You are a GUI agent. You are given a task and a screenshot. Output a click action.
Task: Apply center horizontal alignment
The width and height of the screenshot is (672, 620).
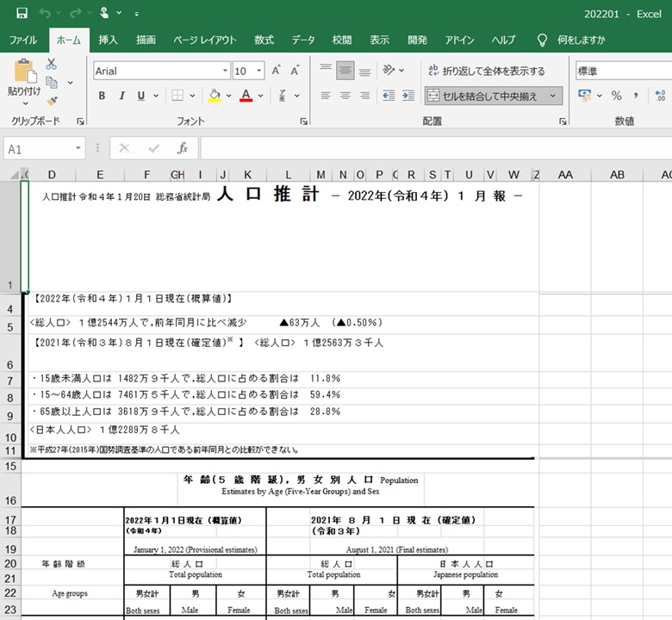point(345,96)
